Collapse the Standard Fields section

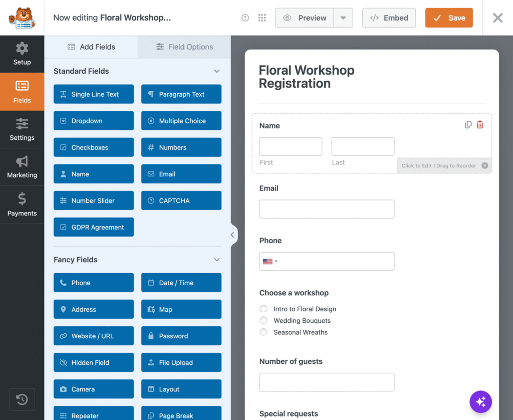click(x=216, y=71)
